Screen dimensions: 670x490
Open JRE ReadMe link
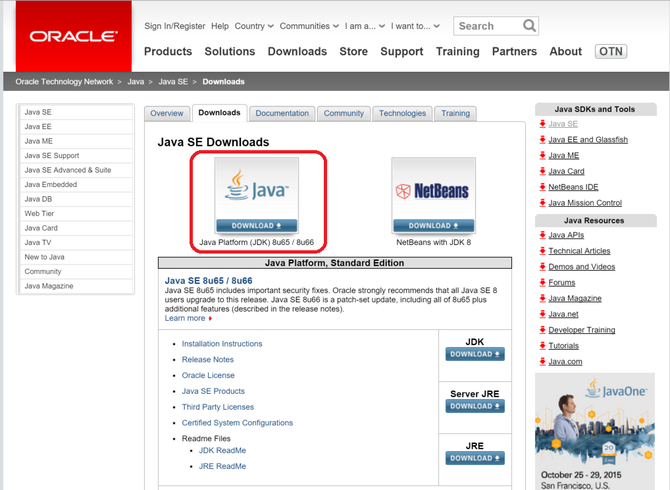(x=222, y=466)
